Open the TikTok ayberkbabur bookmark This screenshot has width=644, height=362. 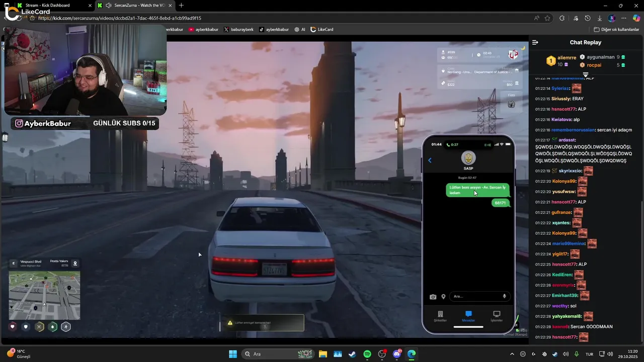(274, 30)
